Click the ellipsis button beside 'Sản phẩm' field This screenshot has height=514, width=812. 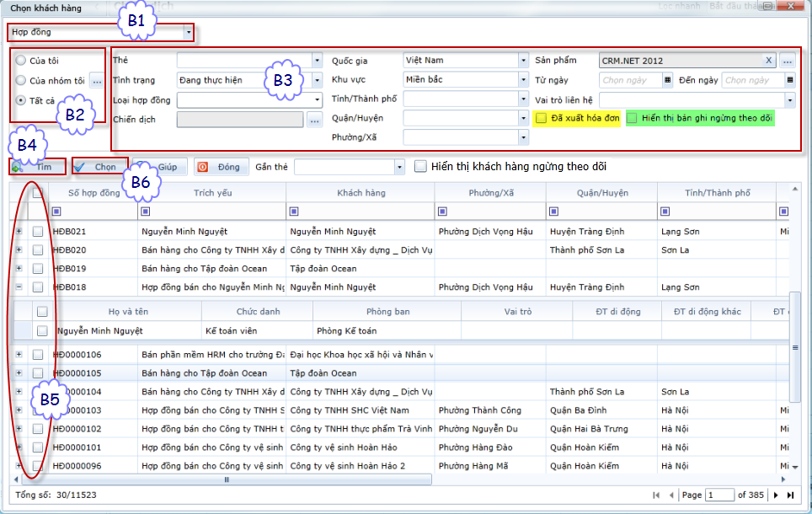click(x=788, y=61)
